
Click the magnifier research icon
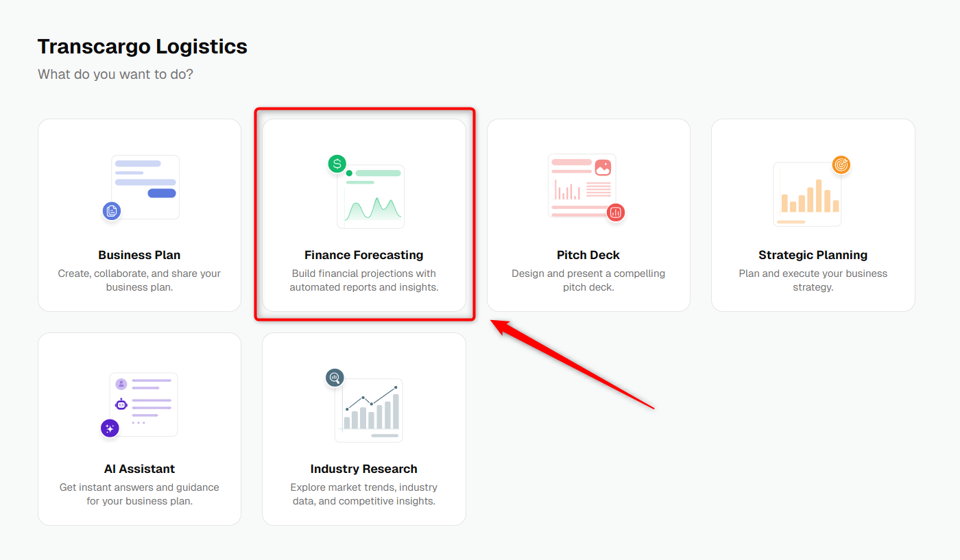pyautogui.click(x=335, y=377)
